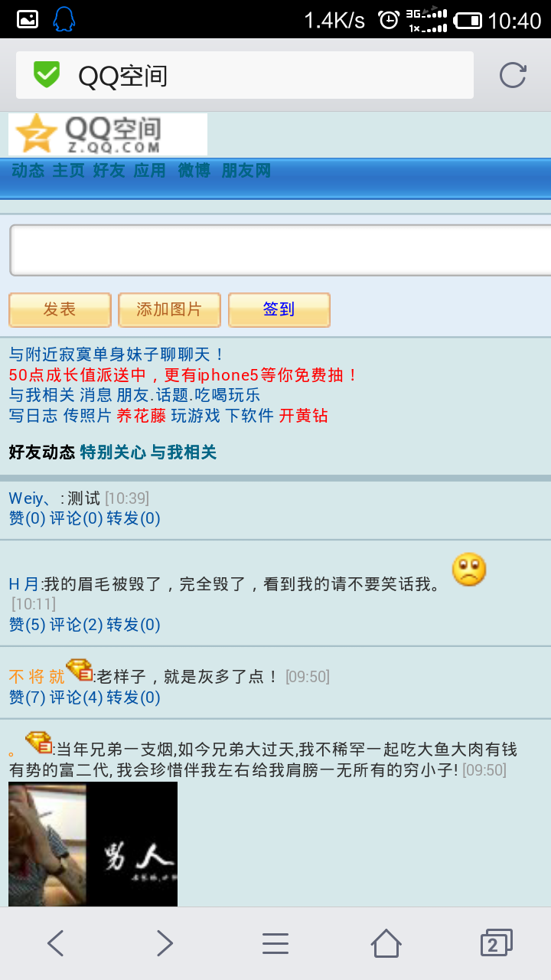This screenshot has height=980, width=551.
Task: Tap the QQ penguin notification icon
Action: 64,19
